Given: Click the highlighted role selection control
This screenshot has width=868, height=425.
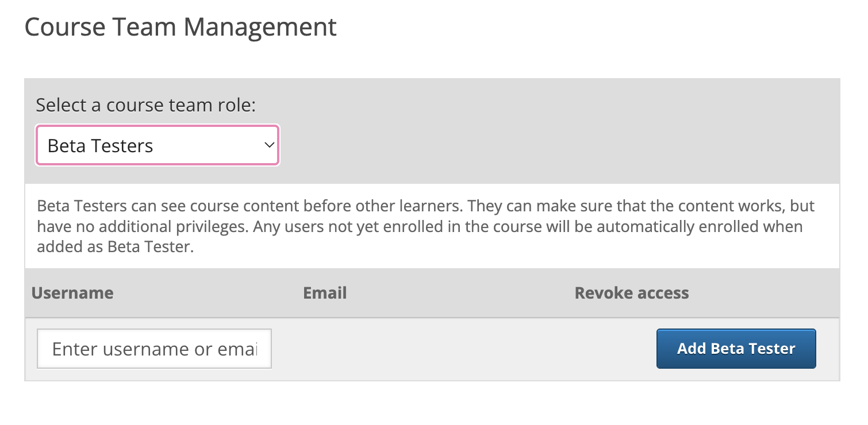Looking at the screenshot, I should click(x=156, y=145).
